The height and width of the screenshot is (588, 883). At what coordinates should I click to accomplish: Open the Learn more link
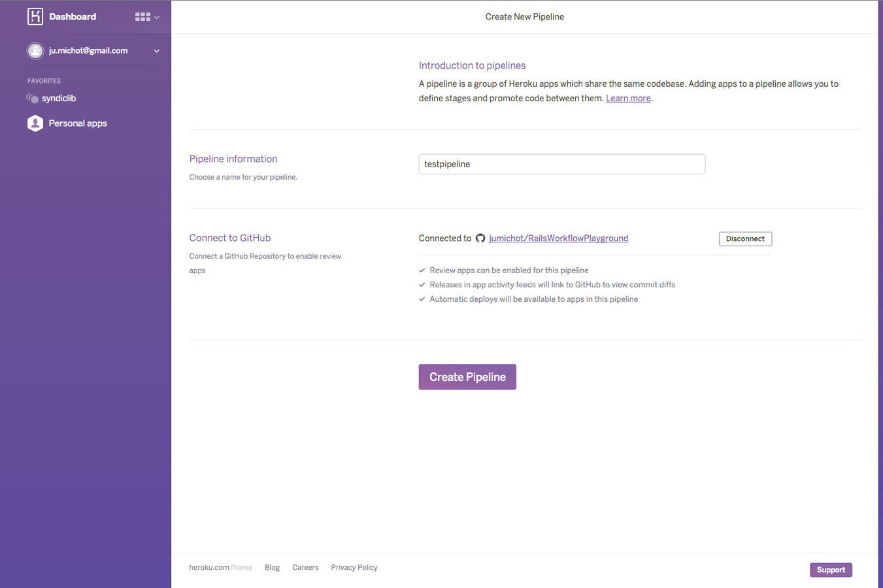628,98
